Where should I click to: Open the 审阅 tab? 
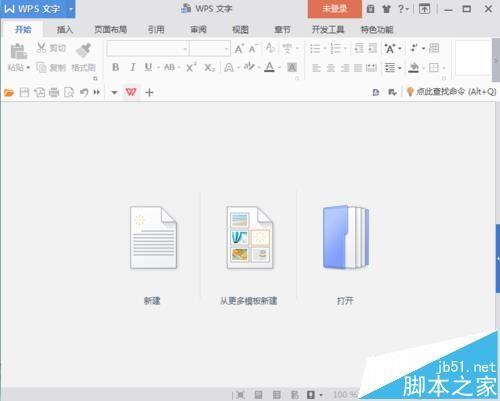tap(198, 30)
